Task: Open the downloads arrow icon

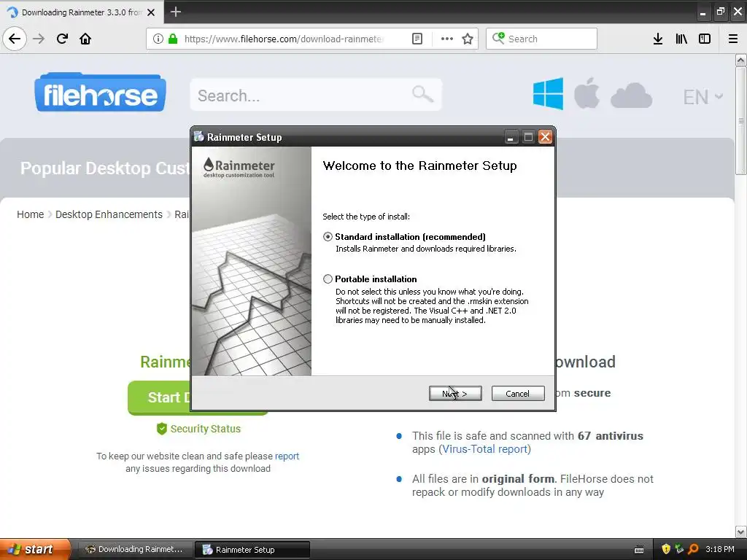Action: tap(658, 39)
